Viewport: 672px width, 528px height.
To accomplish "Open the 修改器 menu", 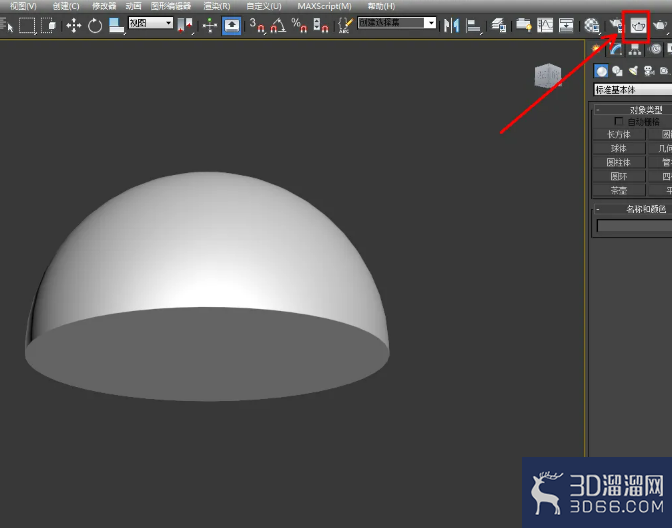I will pyautogui.click(x=104, y=6).
